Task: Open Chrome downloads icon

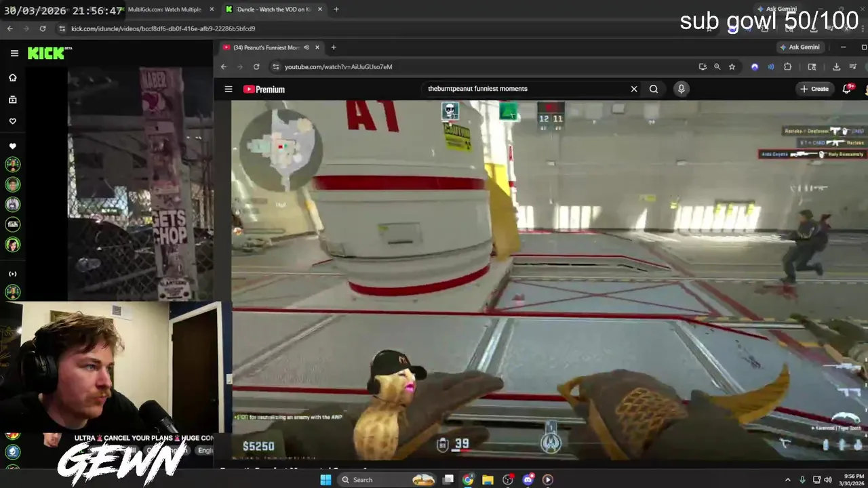Action: point(836,66)
